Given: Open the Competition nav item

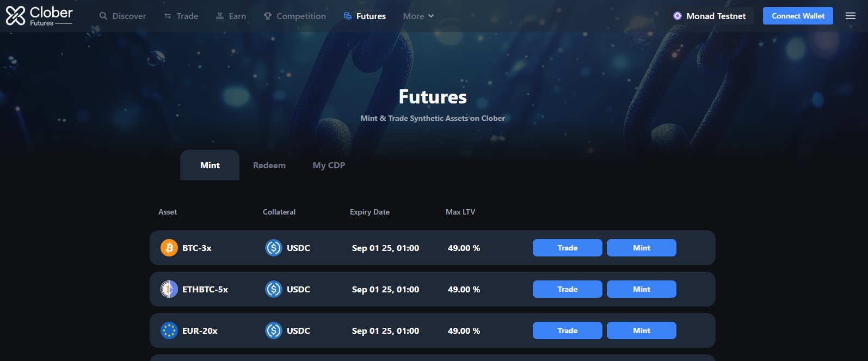Looking at the screenshot, I should coord(294,16).
